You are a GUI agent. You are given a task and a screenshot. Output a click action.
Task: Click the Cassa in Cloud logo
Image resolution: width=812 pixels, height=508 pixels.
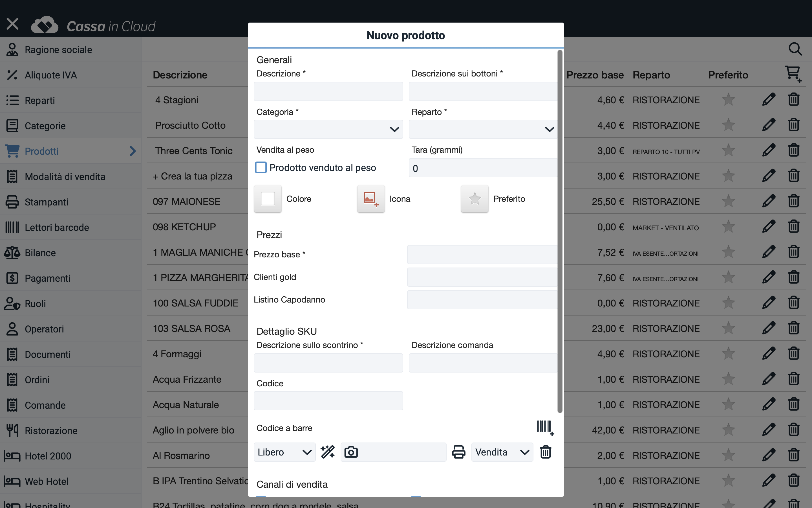coord(93,25)
